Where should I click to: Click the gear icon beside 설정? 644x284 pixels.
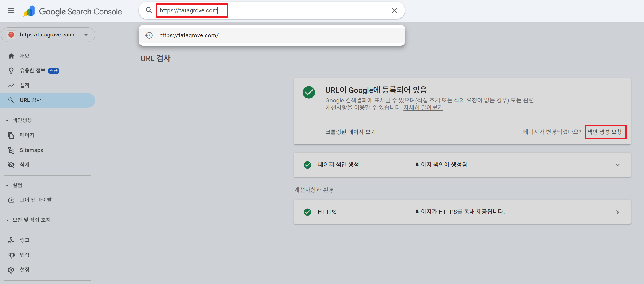[11, 270]
